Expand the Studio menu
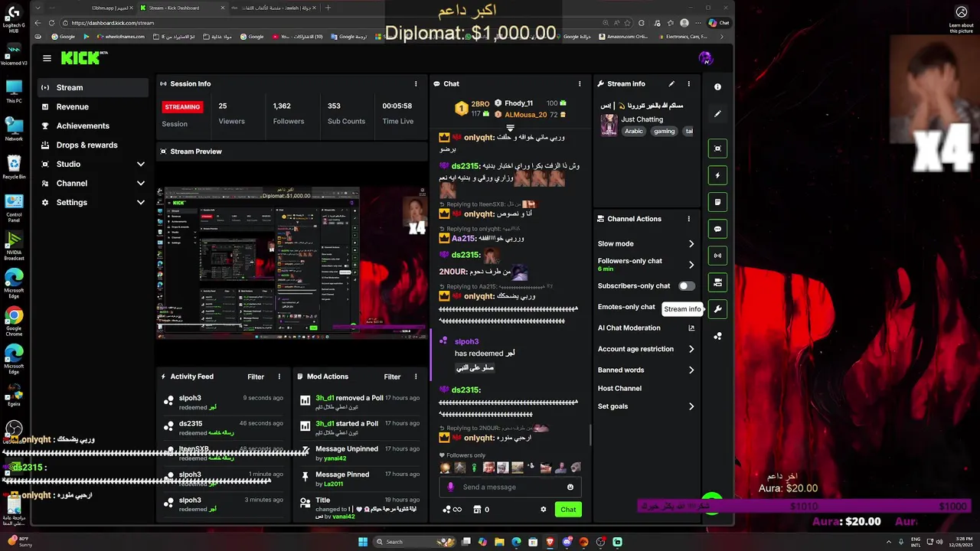Image resolution: width=980 pixels, height=551 pixels. pyautogui.click(x=94, y=164)
